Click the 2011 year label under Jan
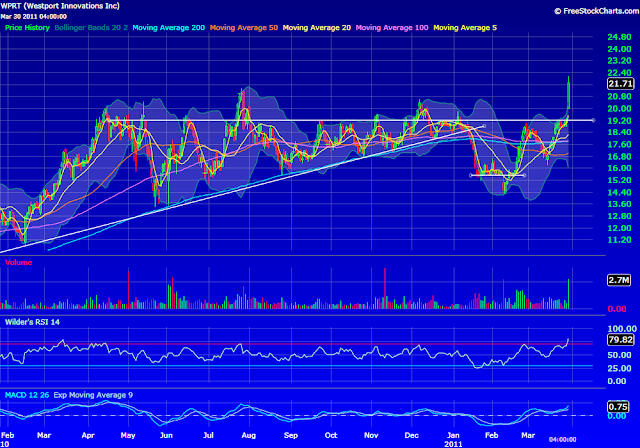This screenshot has width=640, height=448. [453, 444]
